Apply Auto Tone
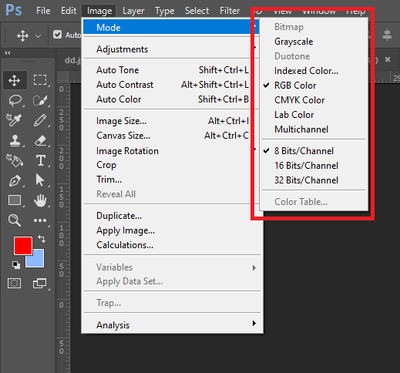 172,70
